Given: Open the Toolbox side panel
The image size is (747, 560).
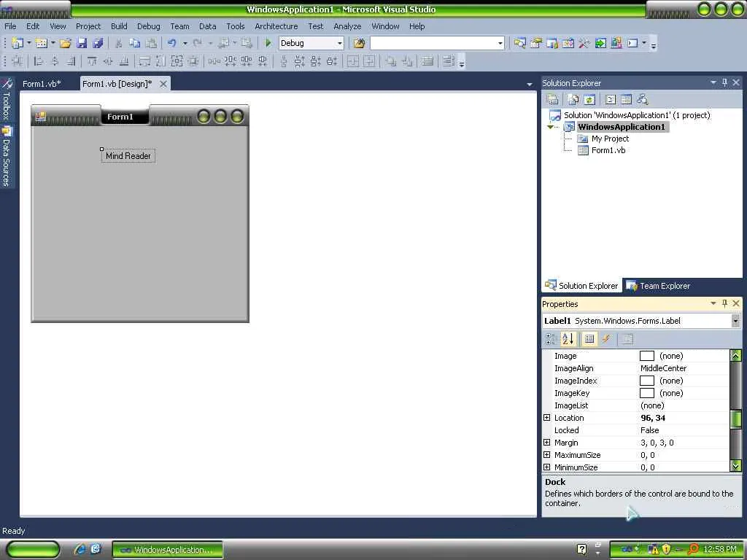Looking at the screenshot, I should (7, 98).
